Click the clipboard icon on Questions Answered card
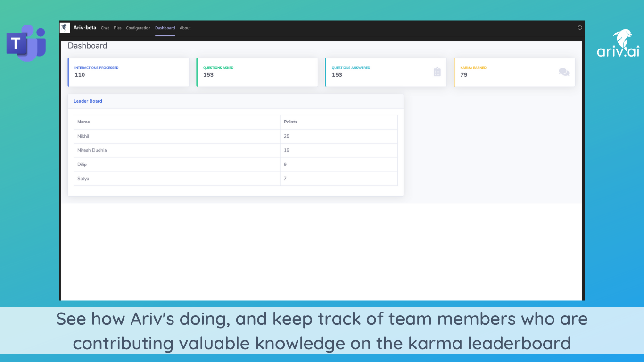The image size is (644, 362). coord(437,72)
